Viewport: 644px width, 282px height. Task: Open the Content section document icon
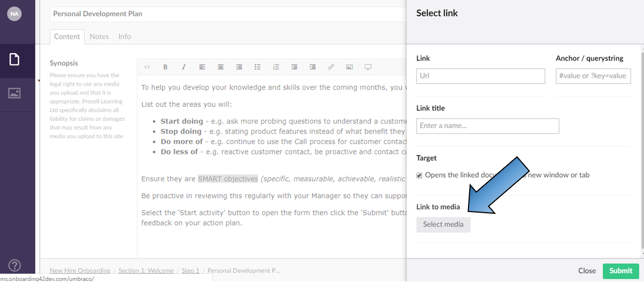15,59
